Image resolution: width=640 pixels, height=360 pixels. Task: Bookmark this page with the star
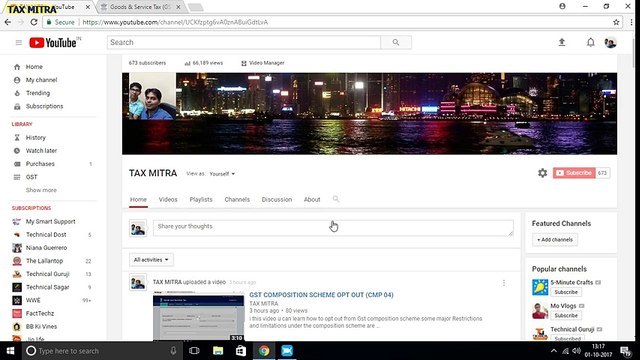click(616, 22)
